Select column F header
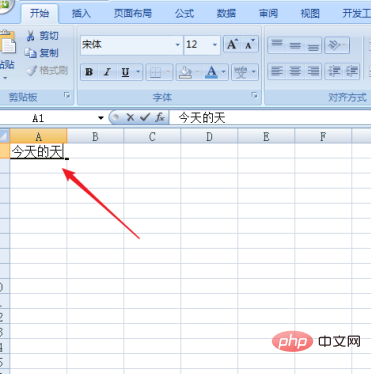 click(x=323, y=136)
